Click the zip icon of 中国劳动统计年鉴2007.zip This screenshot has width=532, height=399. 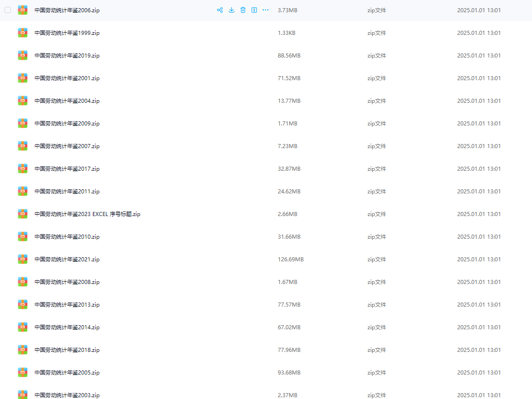23,146
